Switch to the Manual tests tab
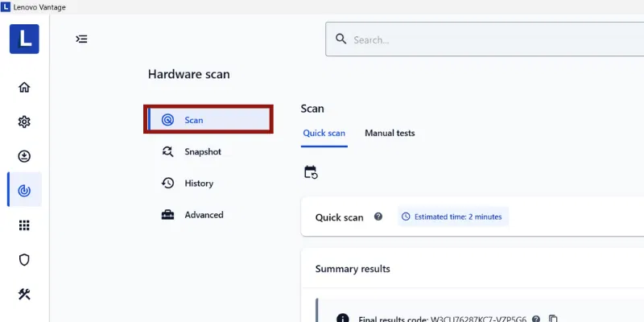The height and width of the screenshot is (322, 644). [390, 133]
